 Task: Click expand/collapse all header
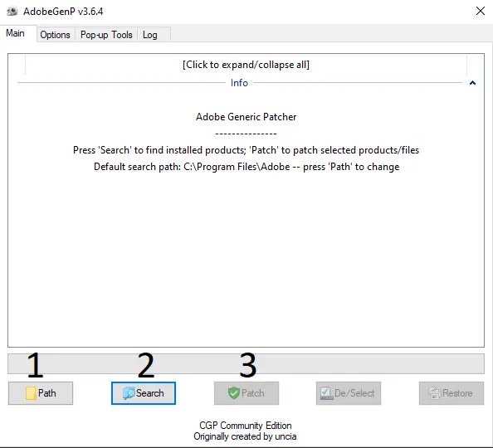246,65
